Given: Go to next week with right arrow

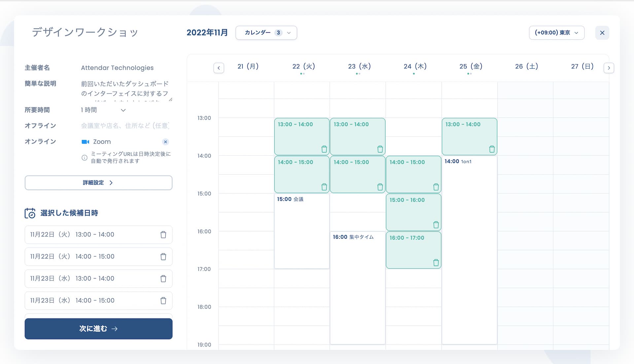Looking at the screenshot, I should (x=609, y=68).
